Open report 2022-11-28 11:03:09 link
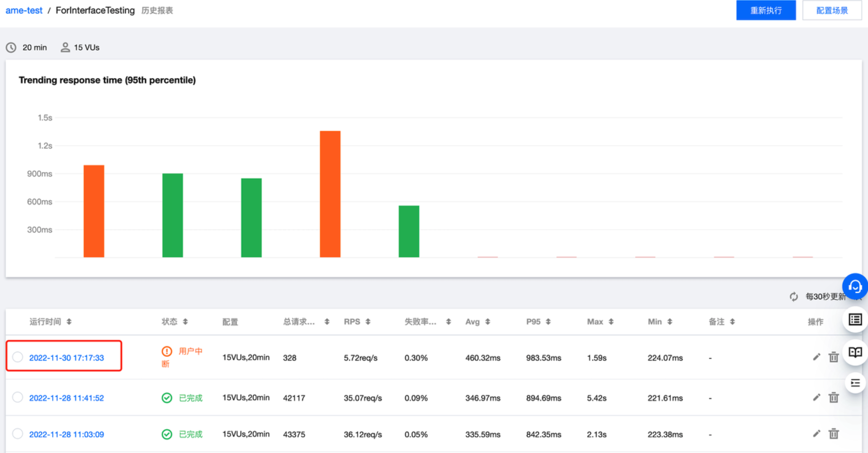This screenshot has width=868, height=453. [66, 435]
